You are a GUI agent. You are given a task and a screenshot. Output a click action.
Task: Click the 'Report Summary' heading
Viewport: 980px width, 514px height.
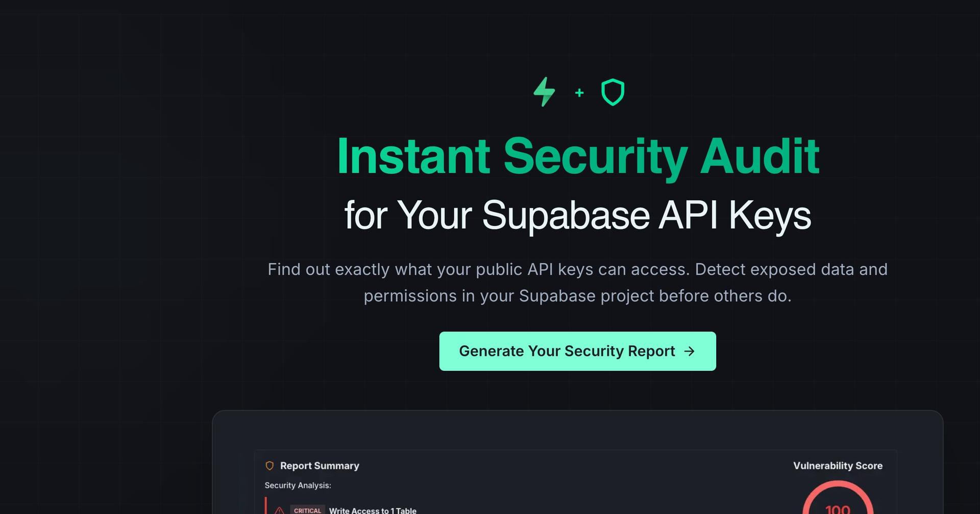pyautogui.click(x=320, y=466)
